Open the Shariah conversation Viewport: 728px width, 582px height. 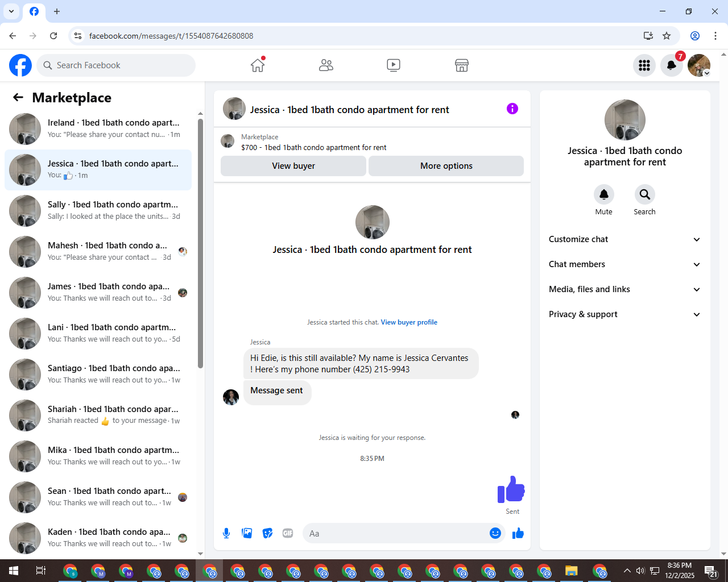[x=98, y=415]
